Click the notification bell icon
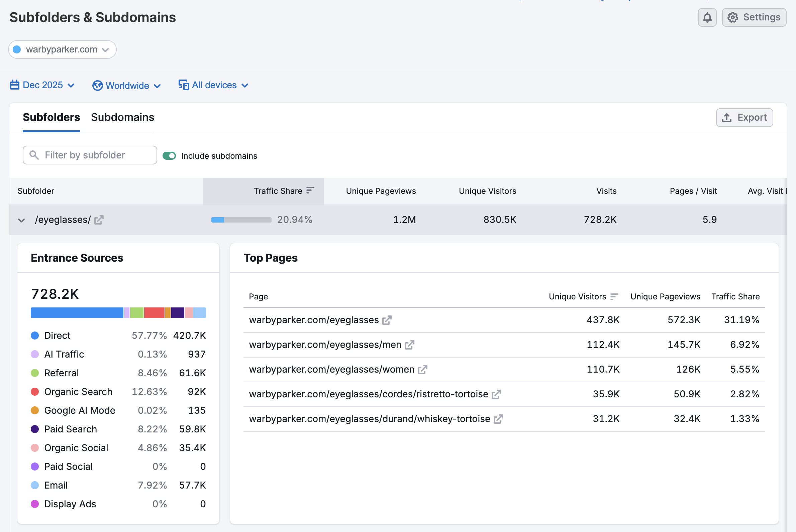This screenshot has height=532, width=796. tap(707, 17)
